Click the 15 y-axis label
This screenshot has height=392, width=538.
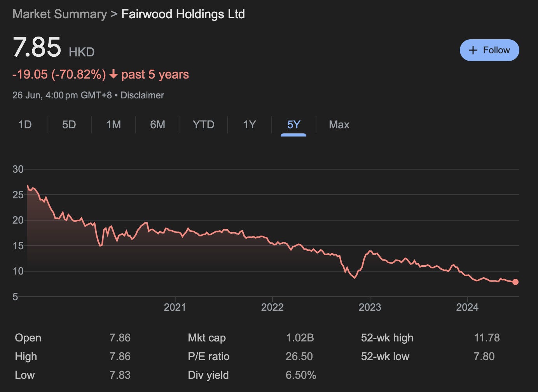(18, 246)
